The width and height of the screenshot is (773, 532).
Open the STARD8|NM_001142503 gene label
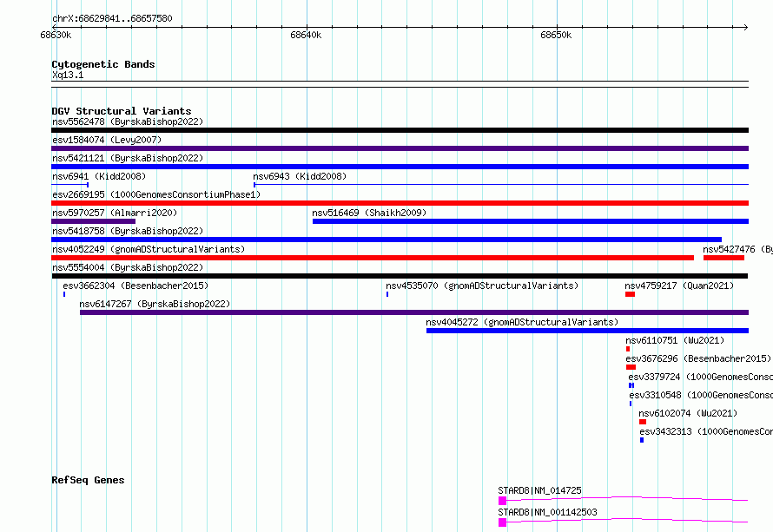(x=547, y=512)
